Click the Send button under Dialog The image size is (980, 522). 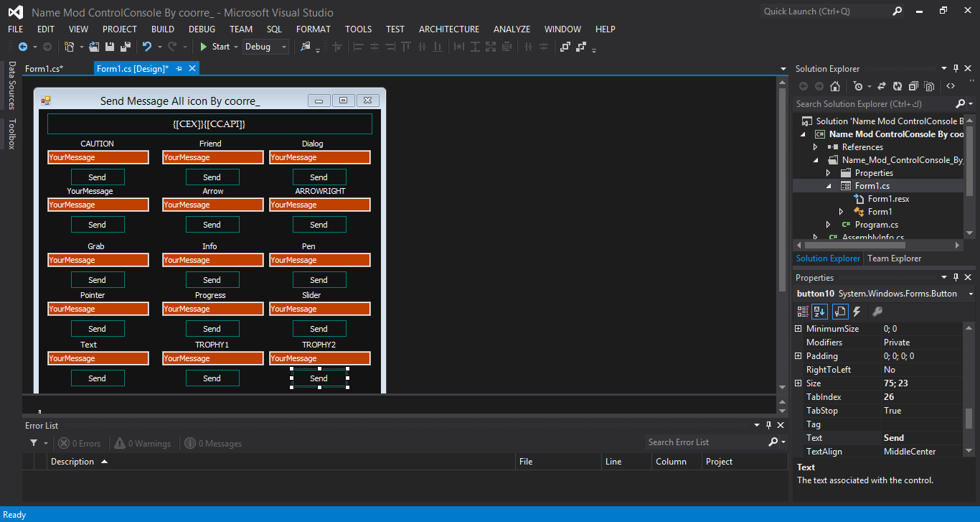point(319,177)
